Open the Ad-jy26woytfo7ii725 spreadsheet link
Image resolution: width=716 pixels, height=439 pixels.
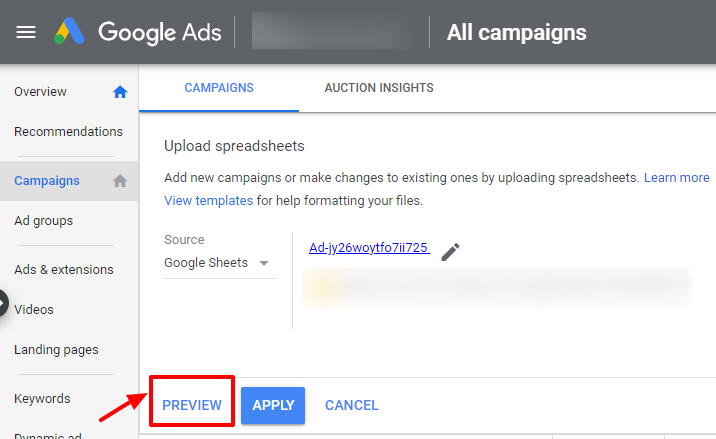pyautogui.click(x=369, y=248)
